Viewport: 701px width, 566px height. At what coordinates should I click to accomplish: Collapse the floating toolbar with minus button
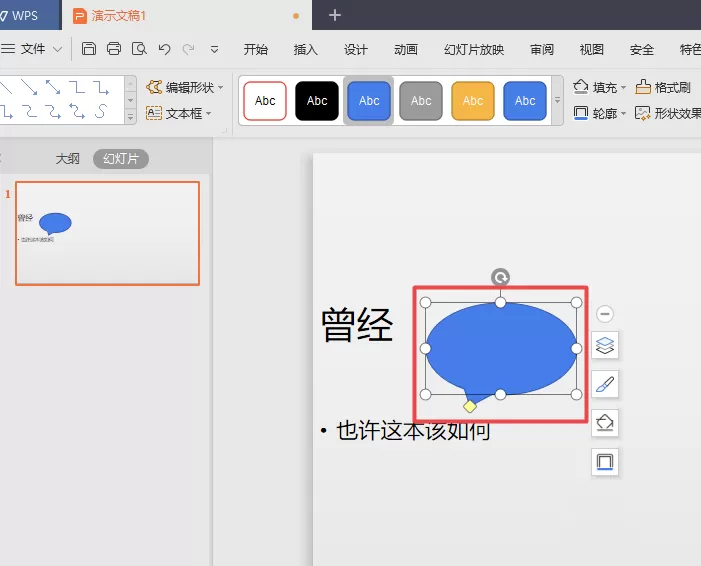(605, 314)
